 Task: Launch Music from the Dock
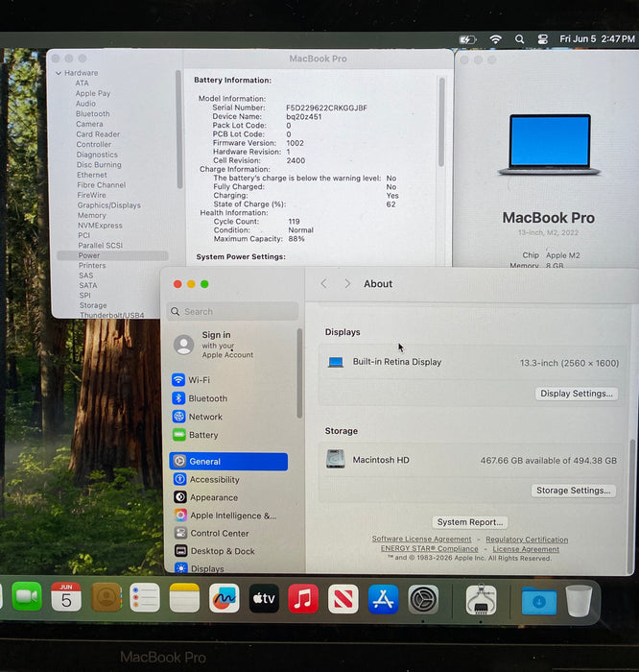pyautogui.click(x=303, y=599)
